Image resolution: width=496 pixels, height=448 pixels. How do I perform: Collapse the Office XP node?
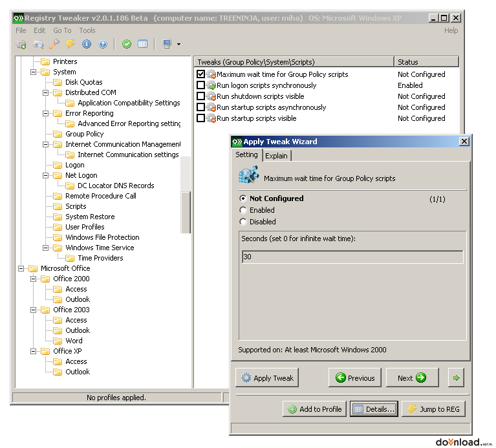pyautogui.click(x=33, y=351)
